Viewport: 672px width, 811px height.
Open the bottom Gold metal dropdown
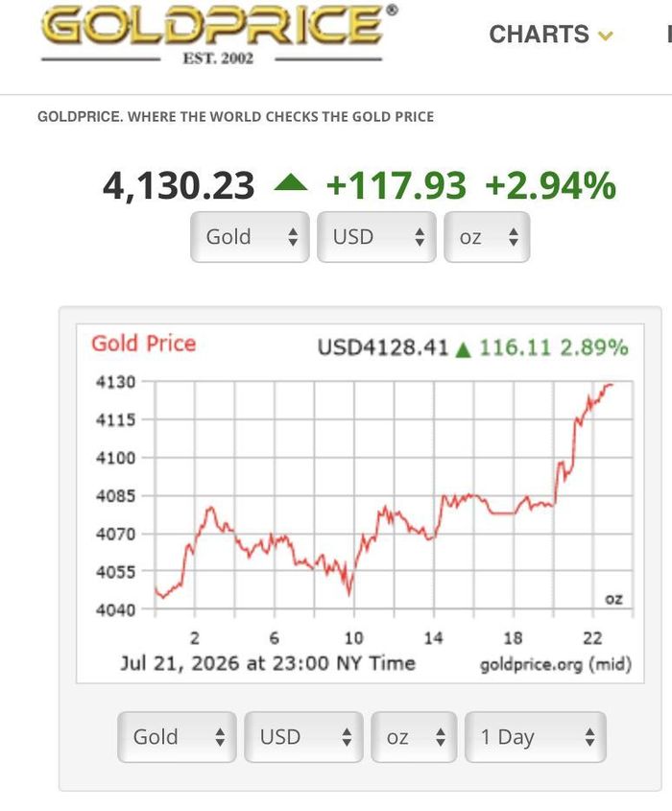(x=177, y=736)
